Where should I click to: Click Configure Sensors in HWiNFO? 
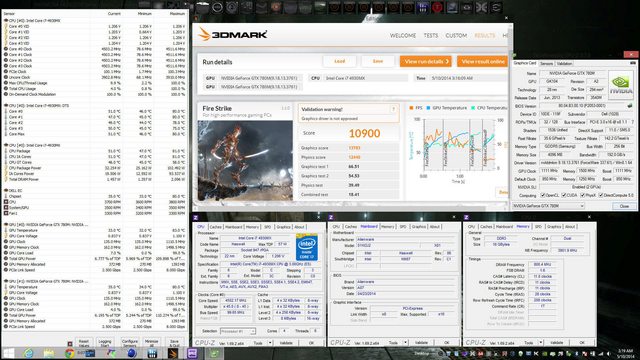point(129,343)
